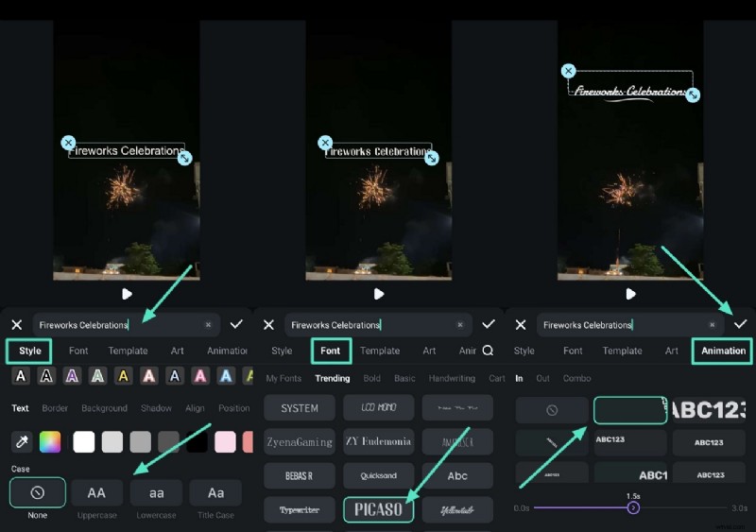This screenshot has height=532, width=756.
Task: Open the Shadow text sub-tab
Action: tap(157, 408)
